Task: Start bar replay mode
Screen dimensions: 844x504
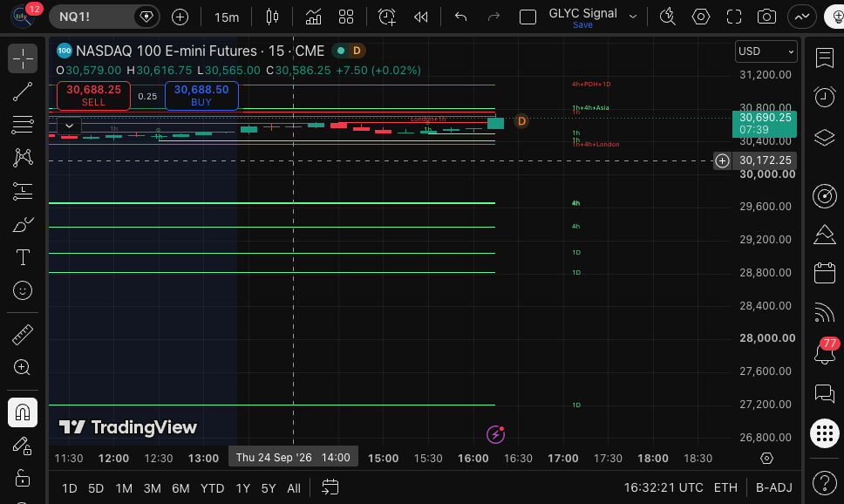Action: 420,17
